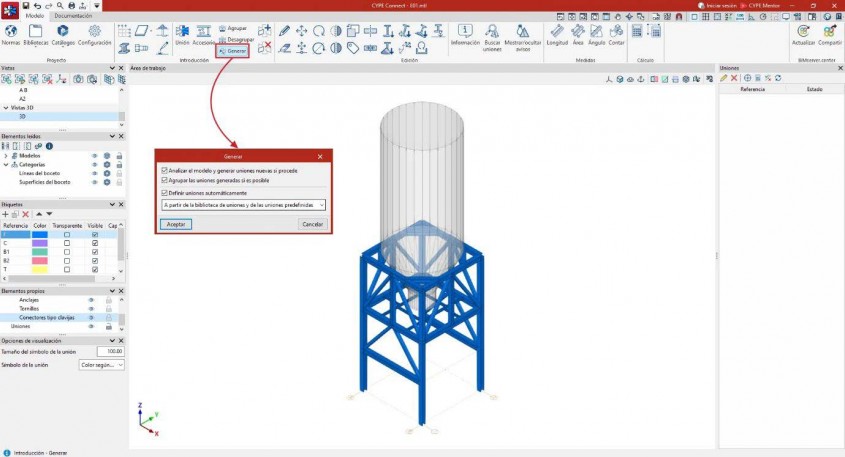Open 'Símbolo de la unión' Color según dropdown
845x457 pixels.
102,365
